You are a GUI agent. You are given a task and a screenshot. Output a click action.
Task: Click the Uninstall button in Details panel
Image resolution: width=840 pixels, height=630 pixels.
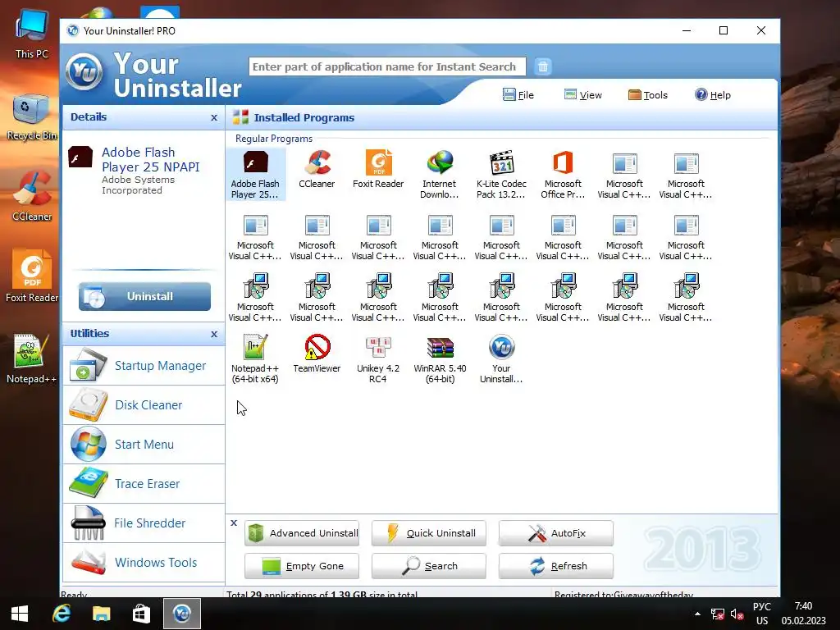144,296
